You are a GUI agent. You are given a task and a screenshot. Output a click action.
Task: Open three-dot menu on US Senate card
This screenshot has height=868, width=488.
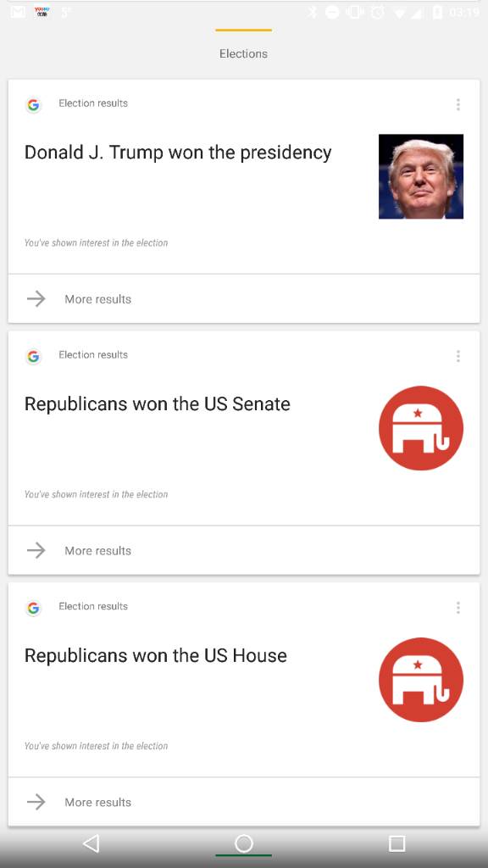tap(458, 356)
